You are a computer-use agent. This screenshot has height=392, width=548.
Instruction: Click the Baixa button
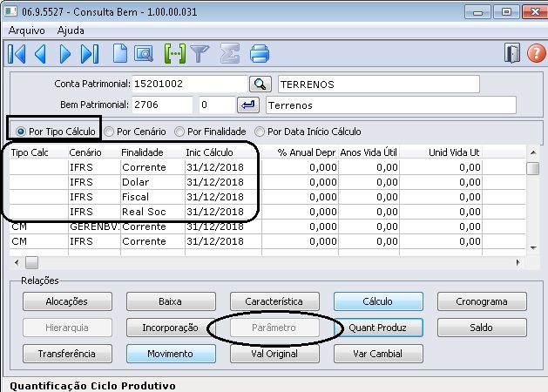point(171,301)
